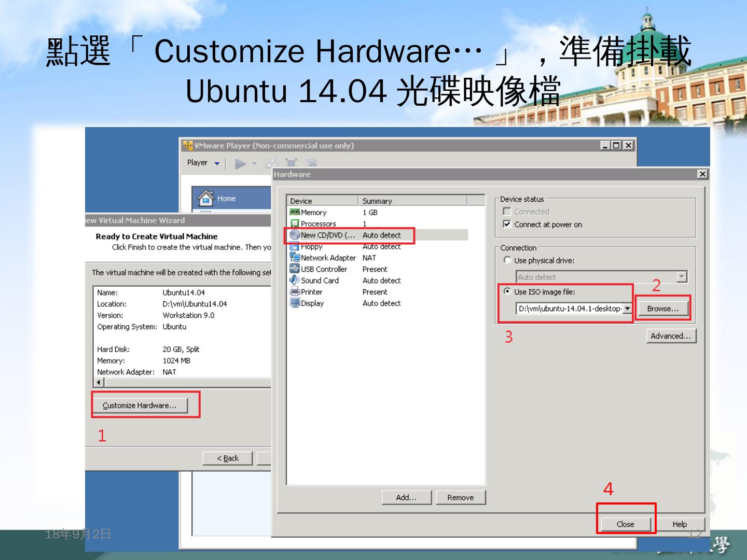Open the Advanced... settings button

pyautogui.click(x=671, y=336)
